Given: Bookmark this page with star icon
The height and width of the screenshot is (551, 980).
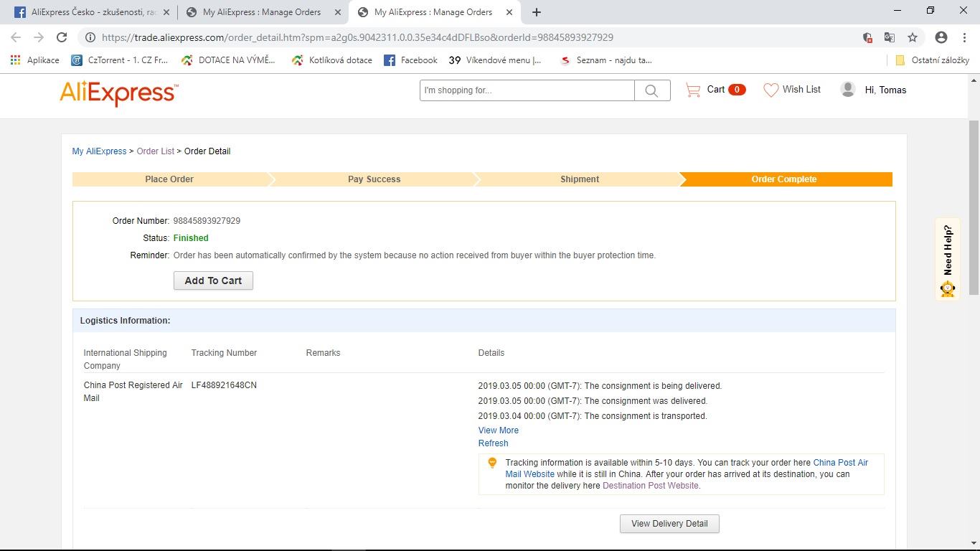Looking at the screenshot, I should point(912,37).
